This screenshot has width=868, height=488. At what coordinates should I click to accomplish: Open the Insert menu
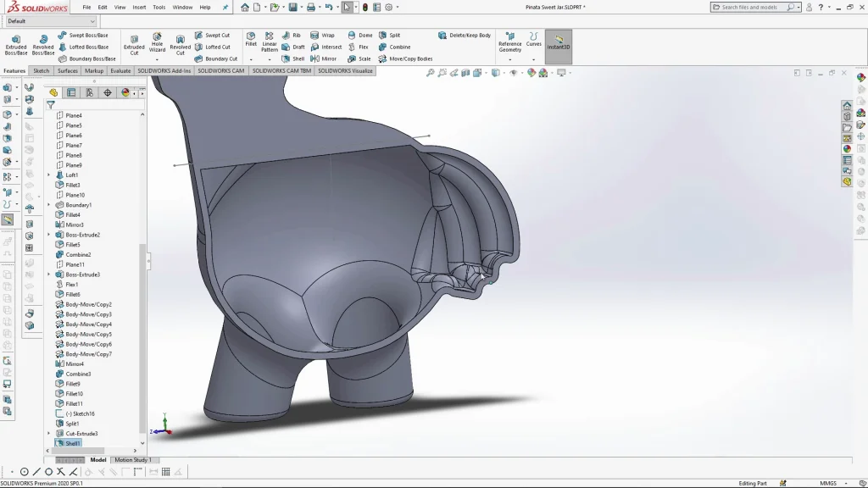pyautogui.click(x=139, y=7)
